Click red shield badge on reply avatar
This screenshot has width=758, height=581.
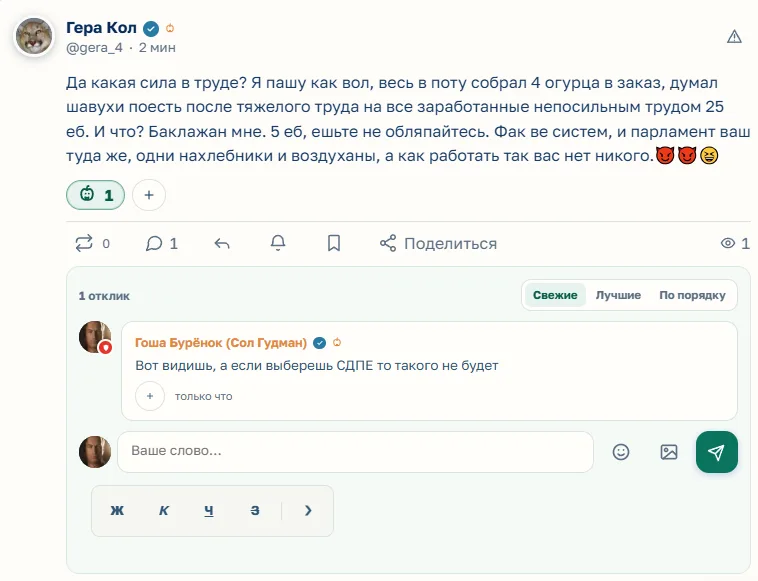pos(105,347)
